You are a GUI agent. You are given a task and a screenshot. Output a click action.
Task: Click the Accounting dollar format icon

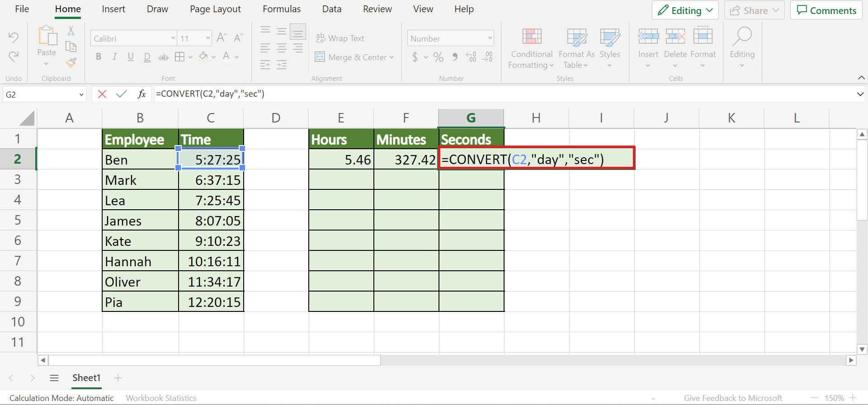coord(415,57)
